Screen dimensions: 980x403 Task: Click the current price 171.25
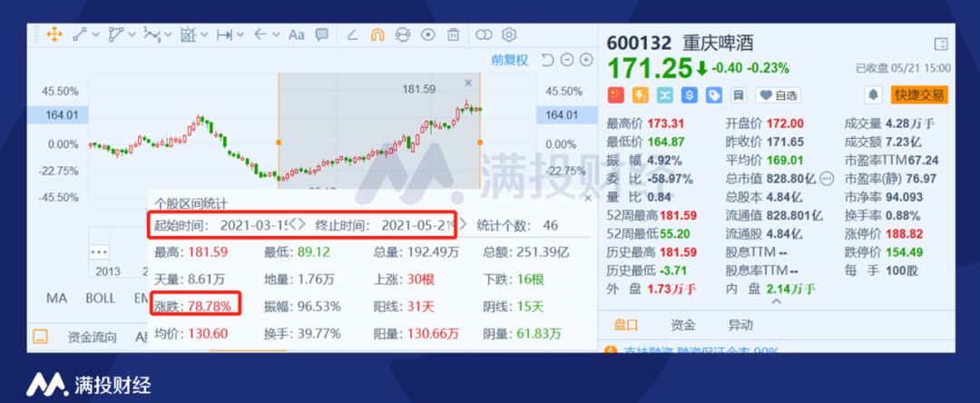point(650,67)
